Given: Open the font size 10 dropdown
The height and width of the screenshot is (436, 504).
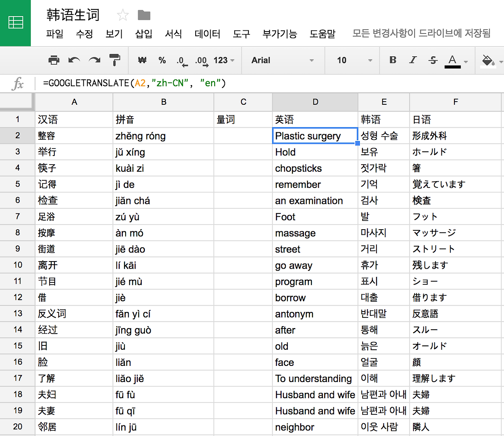Looking at the screenshot, I should click(354, 60).
